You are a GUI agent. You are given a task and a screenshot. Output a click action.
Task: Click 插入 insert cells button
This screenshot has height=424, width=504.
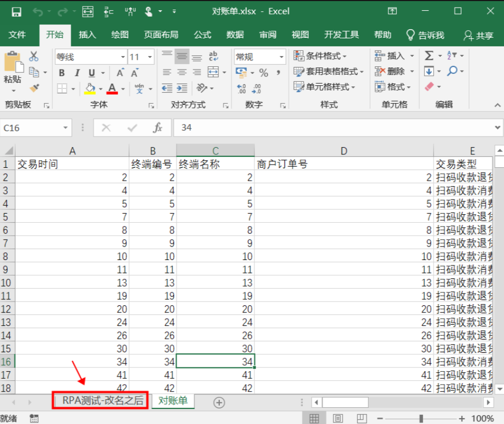(x=390, y=56)
